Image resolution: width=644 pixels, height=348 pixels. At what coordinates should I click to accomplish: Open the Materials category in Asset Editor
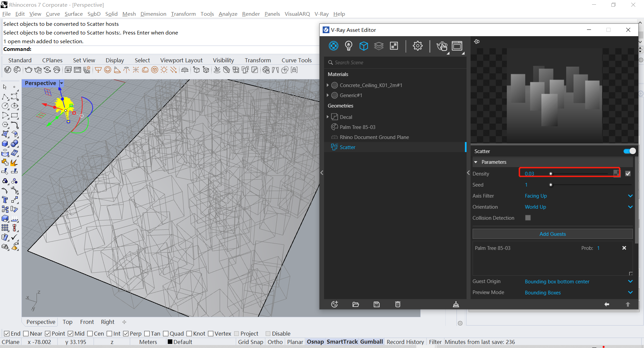click(x=333, y=46)
